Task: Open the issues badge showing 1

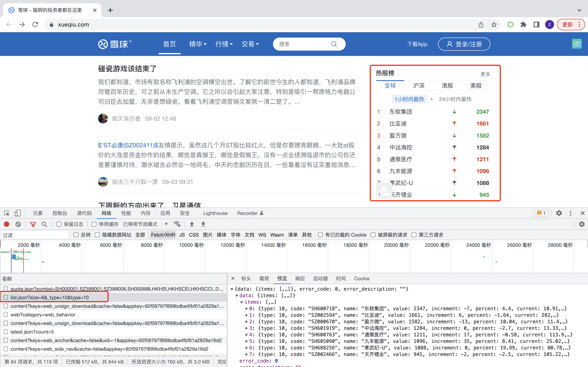Action: pos(541,213)
